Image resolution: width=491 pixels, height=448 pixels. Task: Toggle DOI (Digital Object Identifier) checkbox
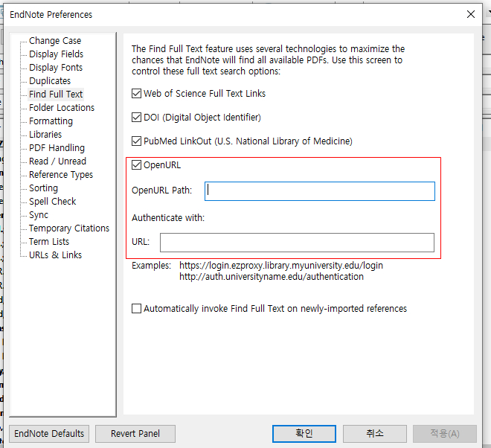pos(137,117)
